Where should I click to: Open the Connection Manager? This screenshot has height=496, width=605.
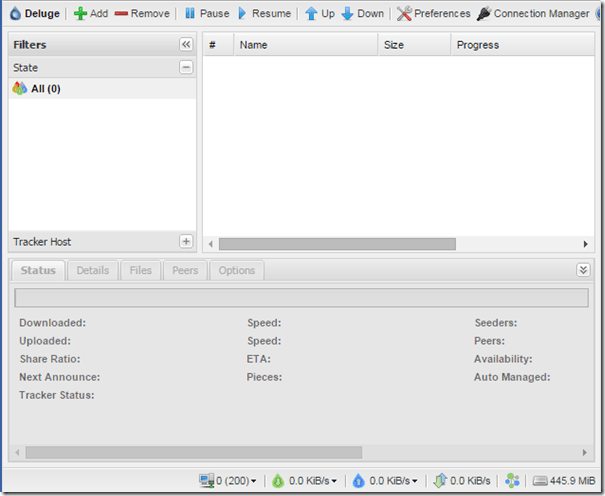pos(533,13)
